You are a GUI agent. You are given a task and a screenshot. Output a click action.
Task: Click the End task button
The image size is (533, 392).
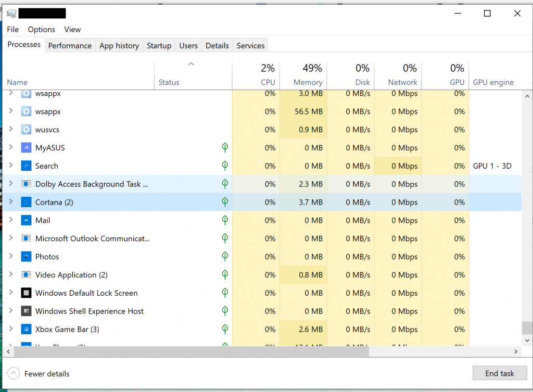(500, 373)
